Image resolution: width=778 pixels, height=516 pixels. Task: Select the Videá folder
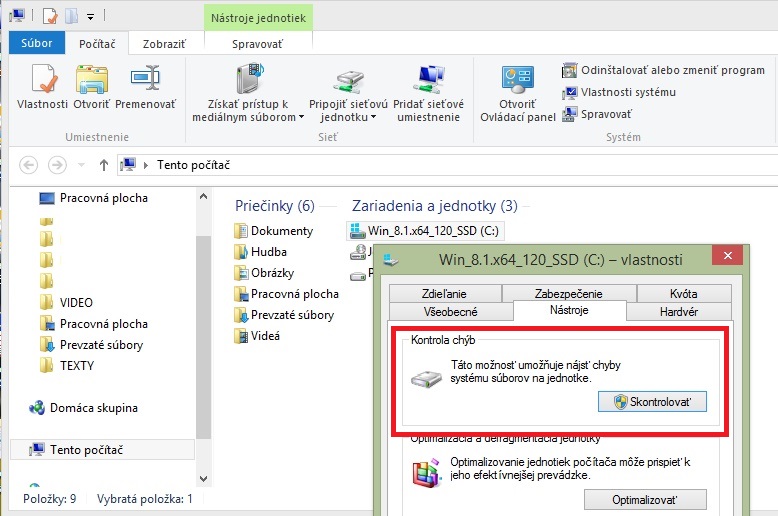pos(257,336)
